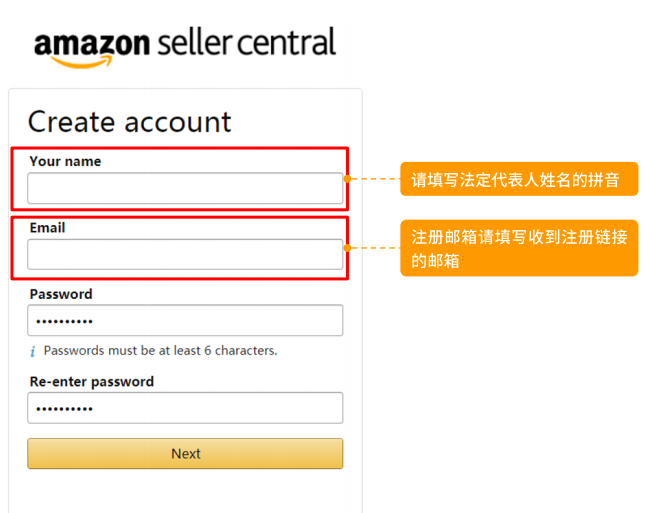The width and height of the screenshot is (652, 513).
Task: Focus the Email input field
Action: tap(185, 254)
